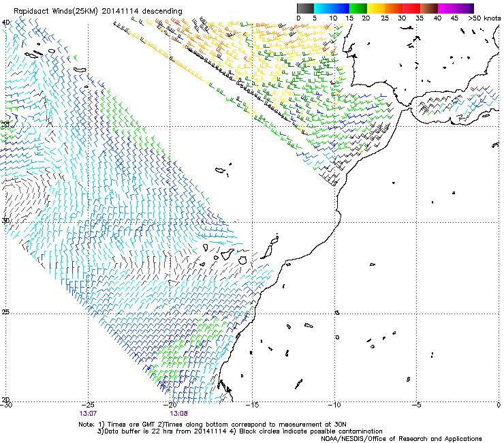
Task: Click the '30' latitude label on left axis
Action: tap(5, 221)
